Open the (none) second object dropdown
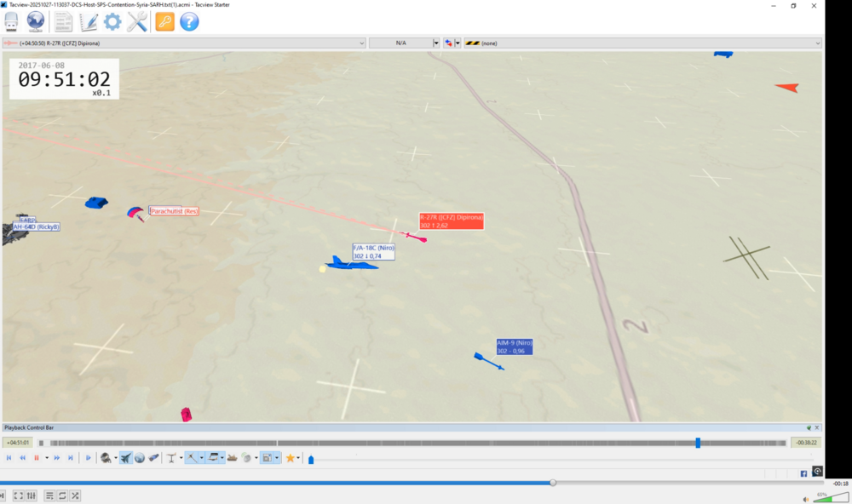This screenshot has height=504, width=852. point(642,43)
